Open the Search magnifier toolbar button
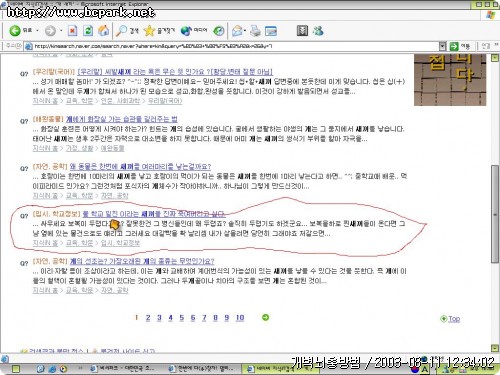The image size is (500, 375). coord(127,31)
